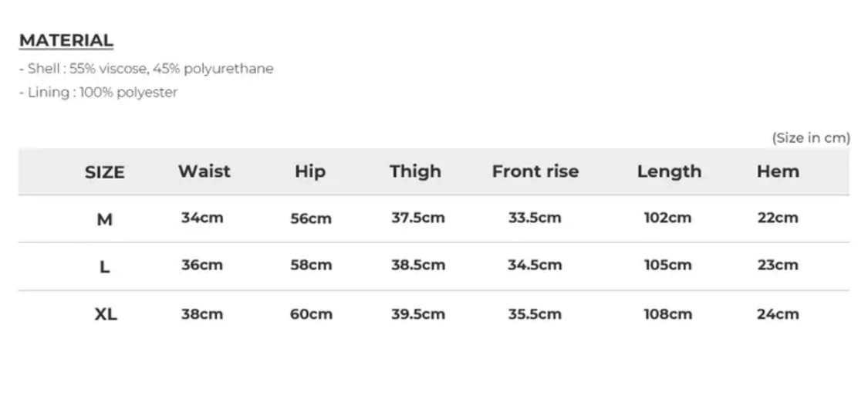Click the MATERIAL heading
The image size is (868, 393).
66,41
